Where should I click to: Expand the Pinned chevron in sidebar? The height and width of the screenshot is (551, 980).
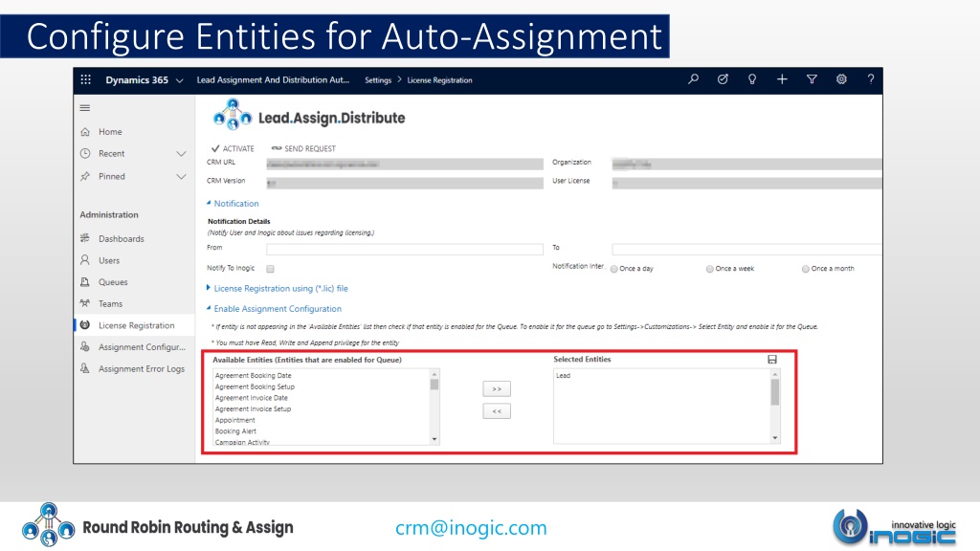tap(181, 177)
